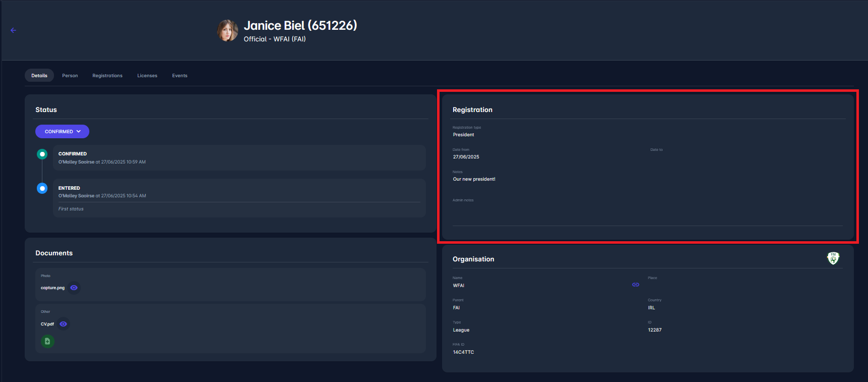This screenshot has width=868, height=382.
Task: Click the FAI crest logo in Organisation
Action: pos(833,258)
